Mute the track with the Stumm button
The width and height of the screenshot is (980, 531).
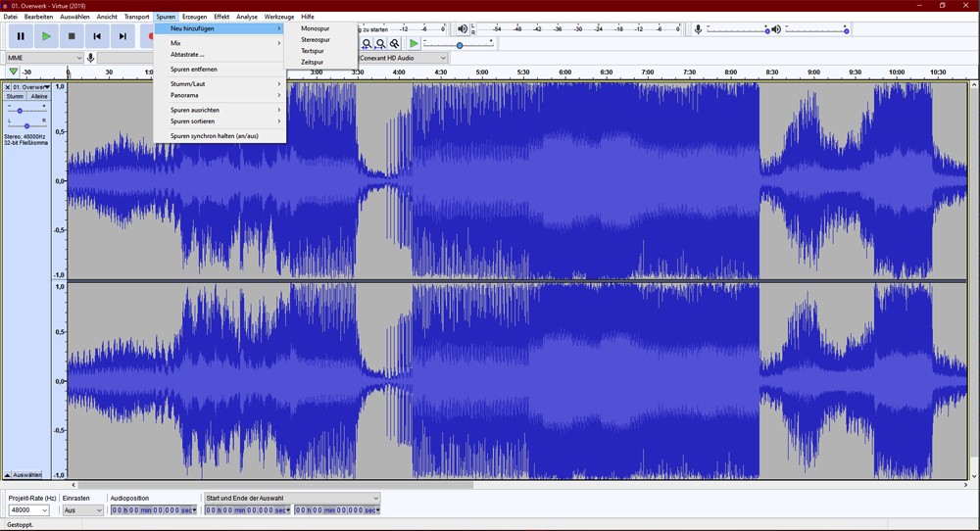click(15, 97)
